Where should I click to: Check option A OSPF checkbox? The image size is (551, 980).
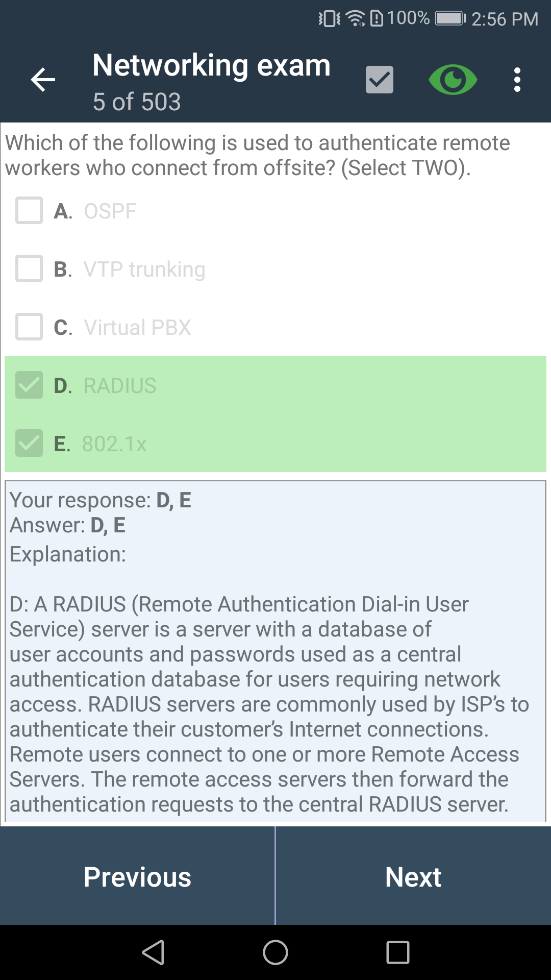pos(29,211)
